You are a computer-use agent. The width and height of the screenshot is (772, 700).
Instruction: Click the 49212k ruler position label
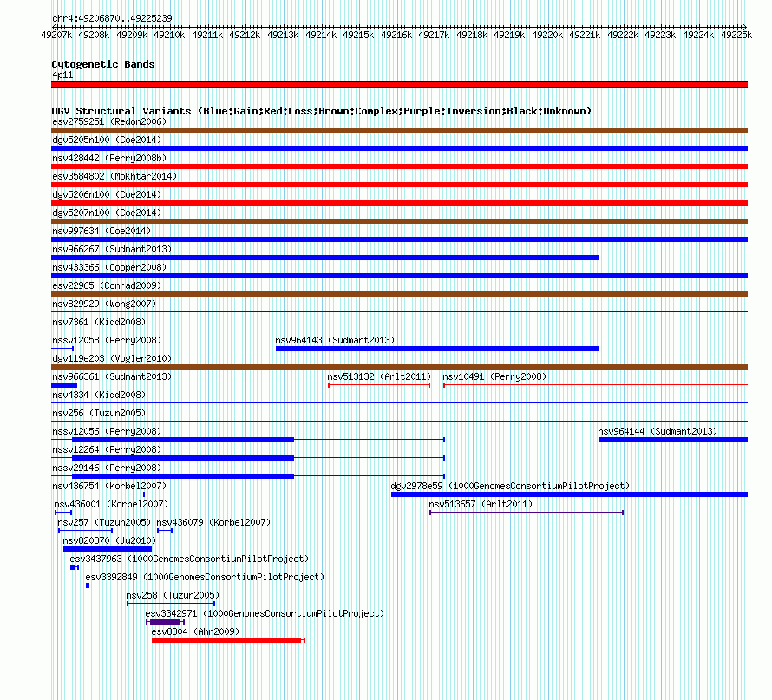click(245, 35)
